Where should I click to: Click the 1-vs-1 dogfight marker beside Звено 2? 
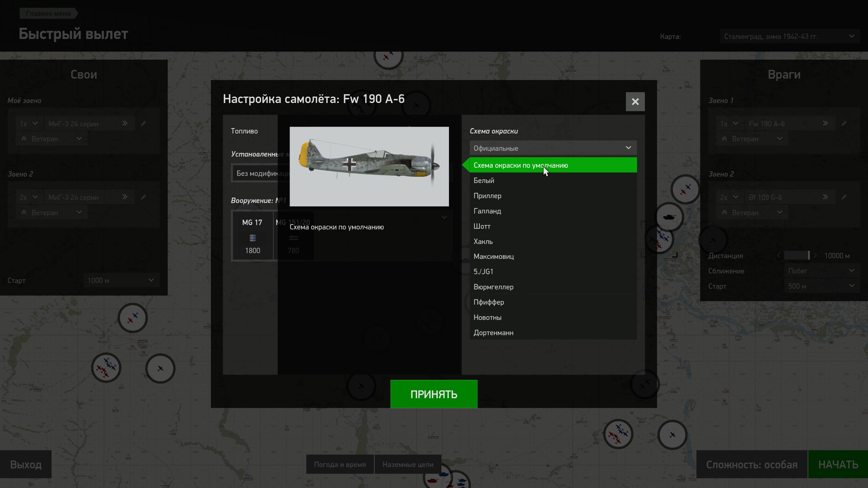(x=685, y=189)
